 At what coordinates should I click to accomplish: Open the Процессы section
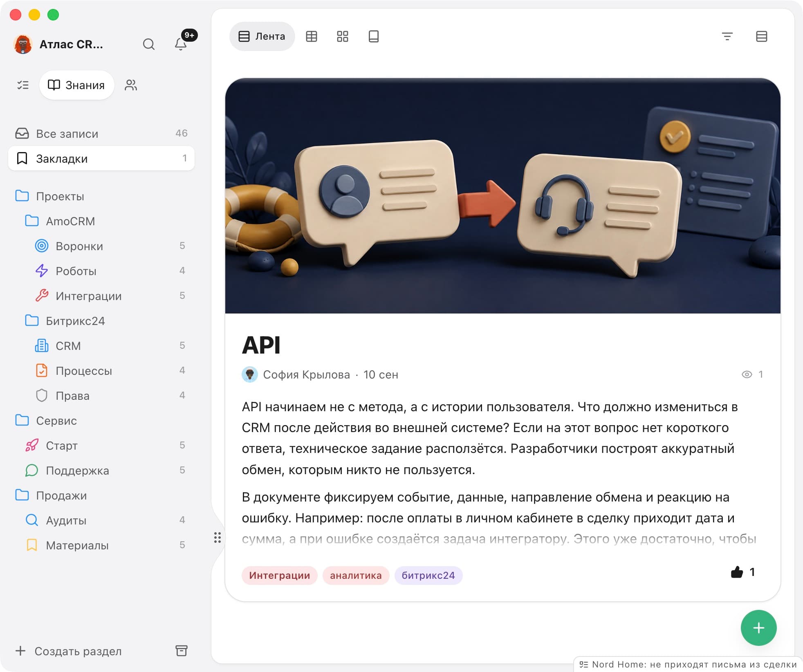pos(101,371)
